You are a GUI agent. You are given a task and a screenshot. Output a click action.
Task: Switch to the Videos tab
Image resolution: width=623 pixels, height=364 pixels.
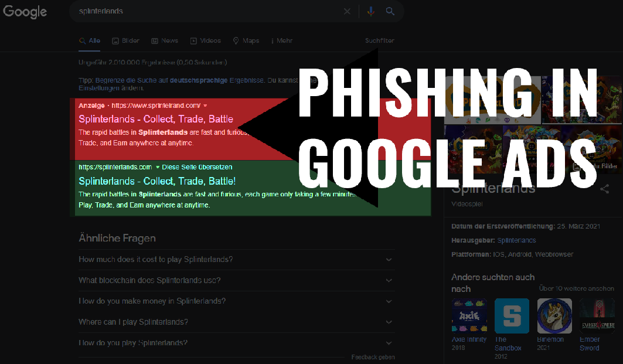205,41
